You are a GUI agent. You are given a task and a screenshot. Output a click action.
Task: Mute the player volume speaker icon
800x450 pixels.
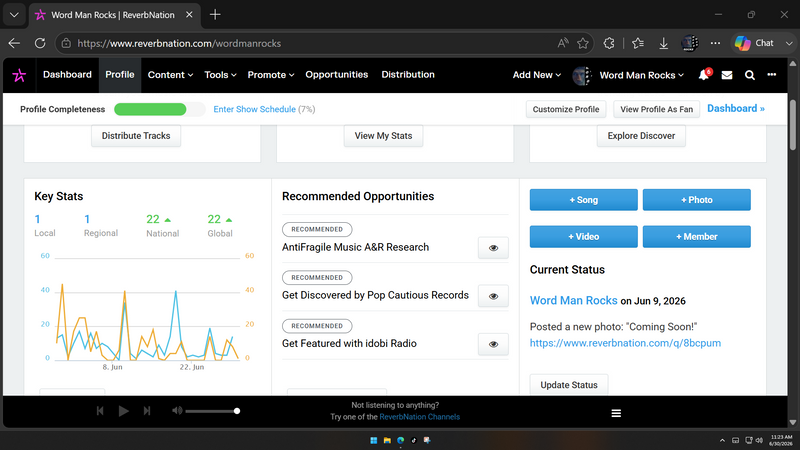tap(177, 411)
